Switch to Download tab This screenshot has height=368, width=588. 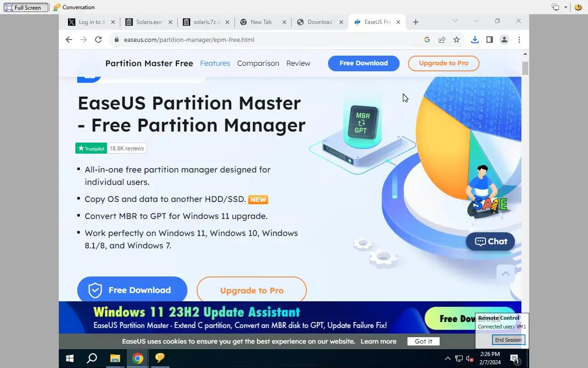click(x=319, y=22)
